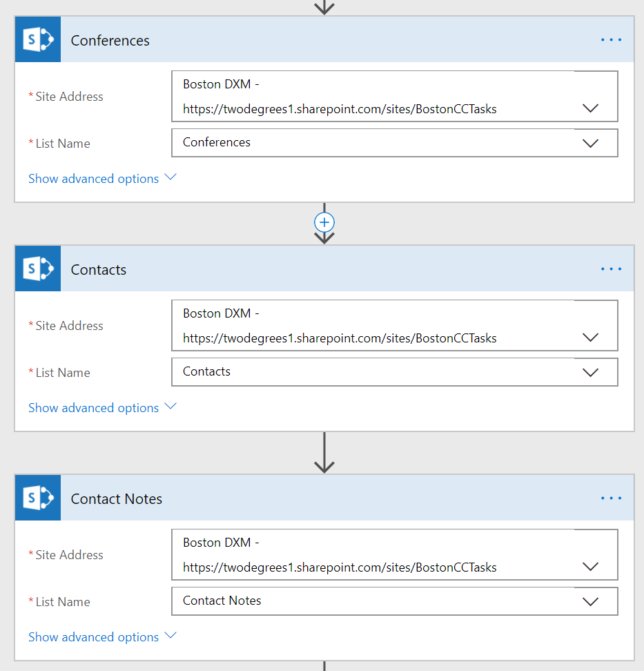644x671 pixels.
Task: Open the Site Address dropdown in Conferences
Action: pos(590,108)
